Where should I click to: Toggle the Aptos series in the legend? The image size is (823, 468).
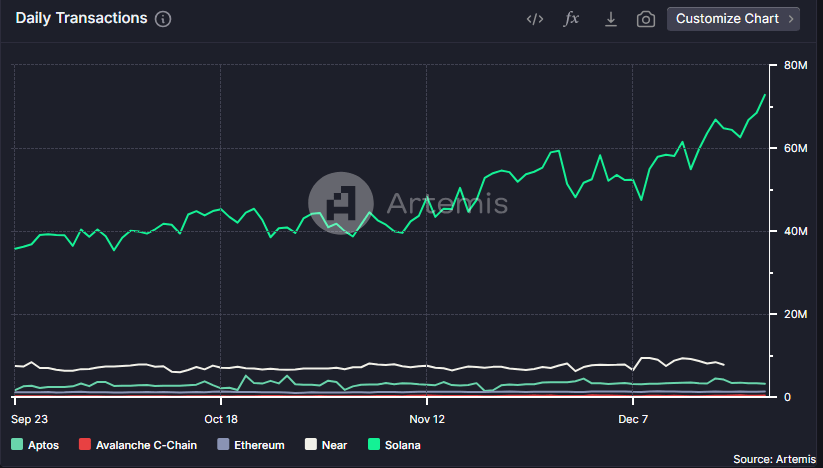point(35,444)
